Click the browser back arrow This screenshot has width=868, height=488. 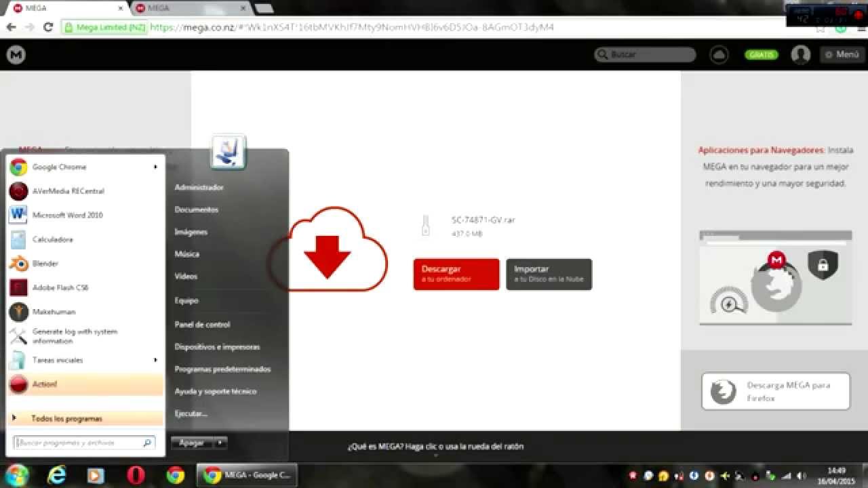(x=11, y=27)
